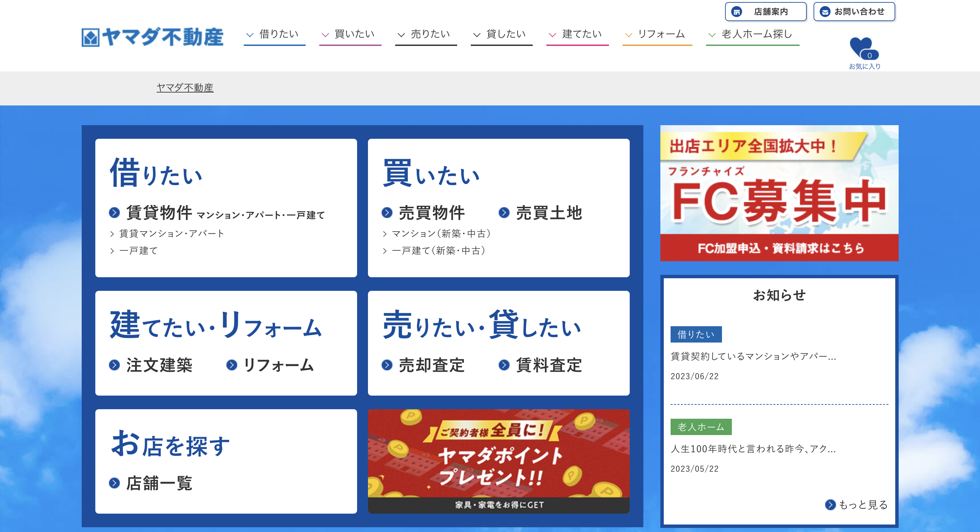Click the arrow icon beside もっと見る
The height and width of the screenshot is (532, 980).
(x=831, y=505)
